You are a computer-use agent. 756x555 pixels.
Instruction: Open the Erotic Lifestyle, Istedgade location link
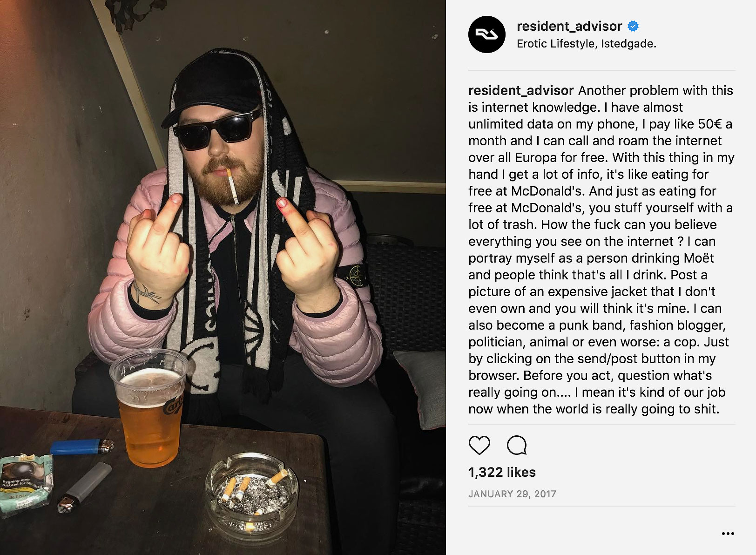click(587, 44)
